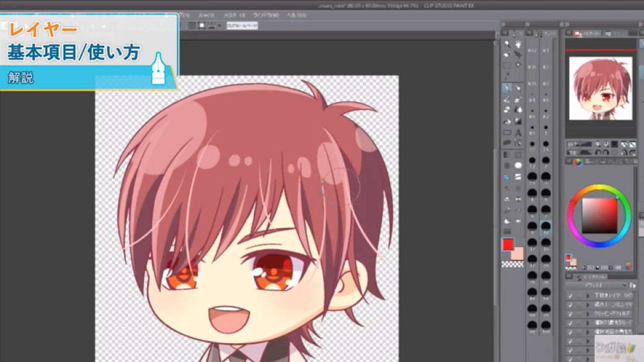Select the Move Layer tool

pos(518,54)
